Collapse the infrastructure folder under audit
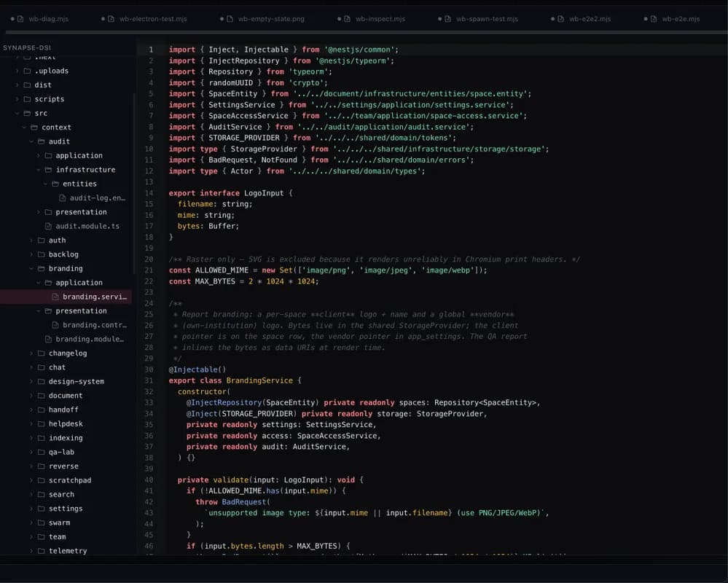728x583 pixels. coord(39,170)
